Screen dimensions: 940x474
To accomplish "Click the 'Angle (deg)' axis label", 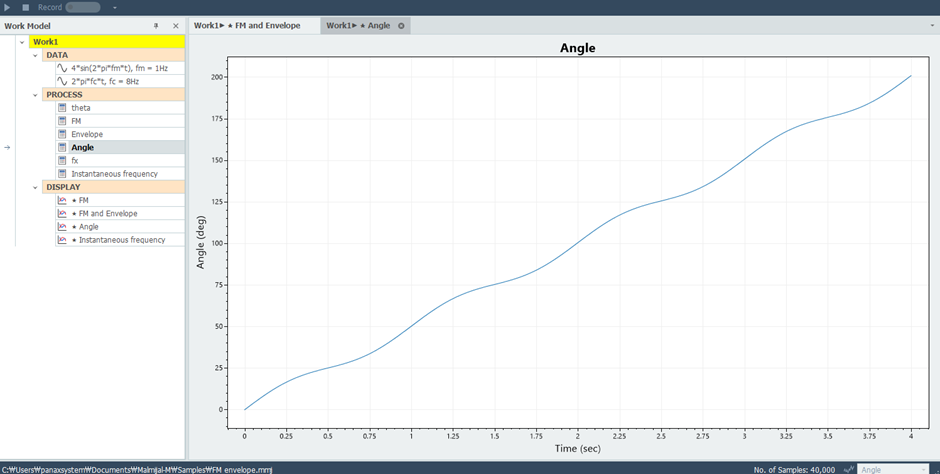I will (201, 241).
